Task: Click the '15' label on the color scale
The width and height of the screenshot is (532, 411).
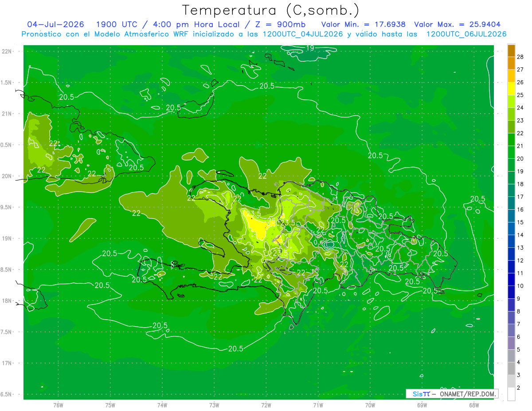Action: [520, 222]
